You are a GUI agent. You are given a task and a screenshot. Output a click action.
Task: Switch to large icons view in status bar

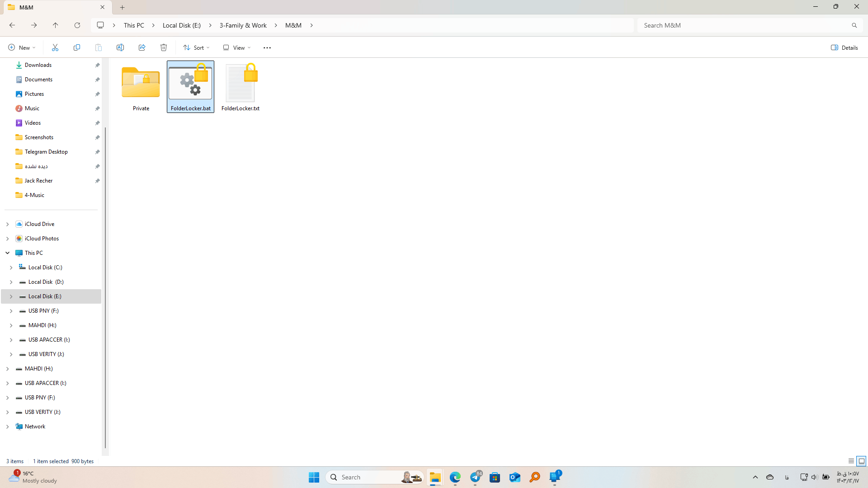tap(862, 461)
